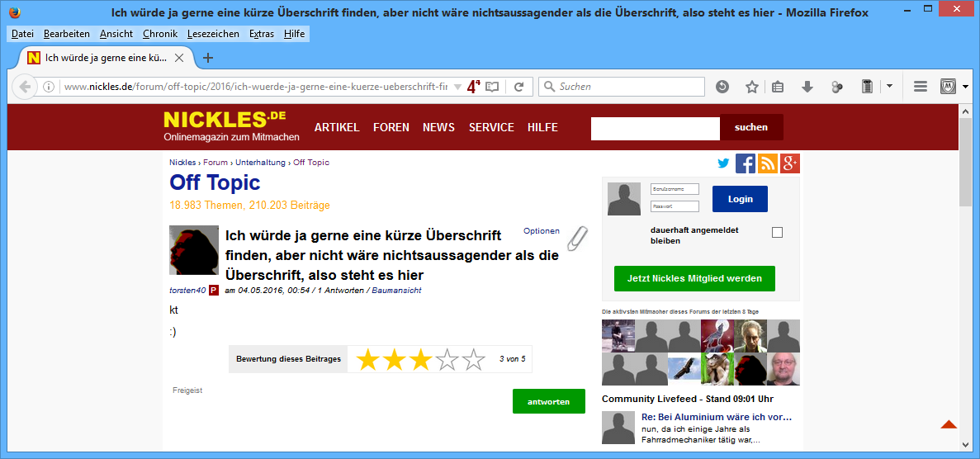The height and width of the screenshot is (459, 980).
Task: Rate the post with the fourth star
Action: 447,360
